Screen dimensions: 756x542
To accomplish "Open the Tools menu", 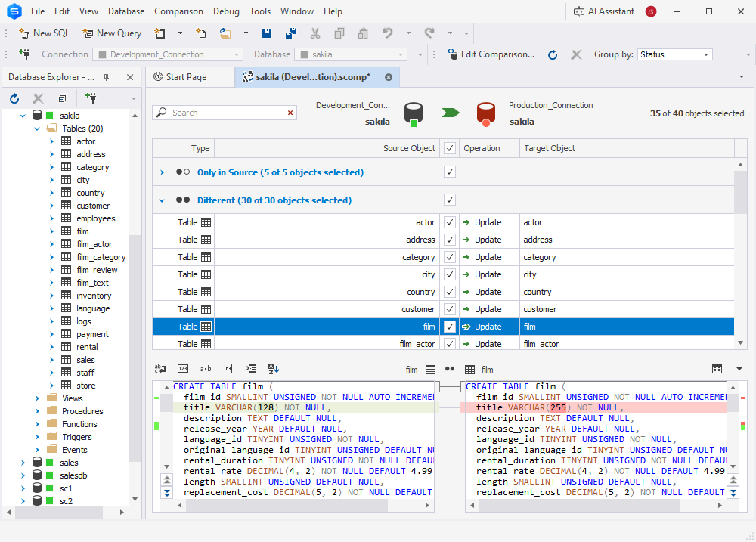I will [260, 11].
